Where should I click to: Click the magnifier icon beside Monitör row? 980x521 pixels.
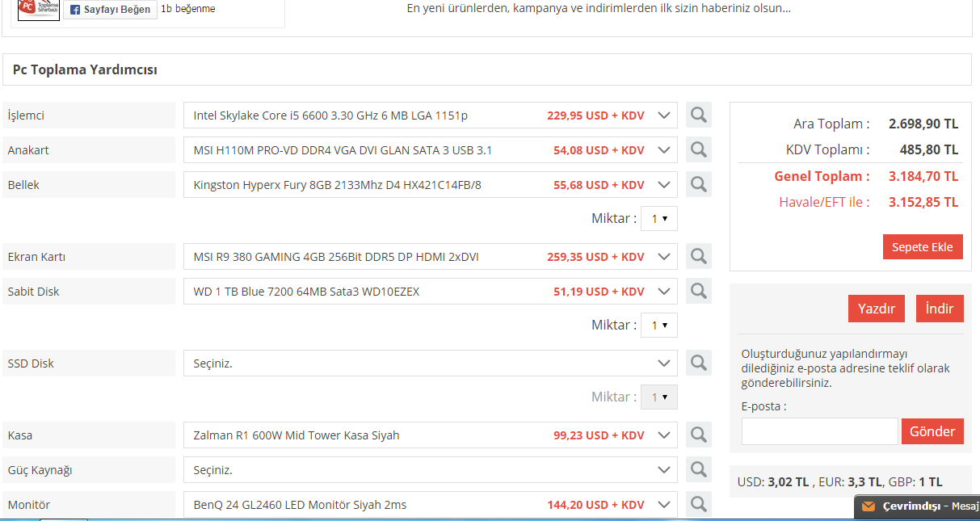[x=699, y=504]
